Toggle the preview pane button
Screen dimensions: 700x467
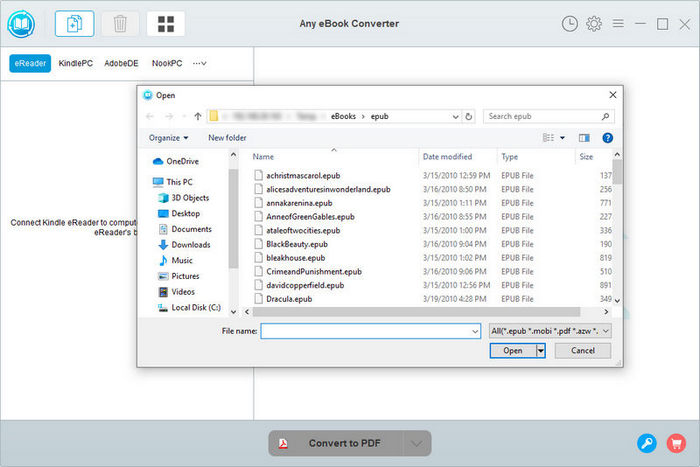pos(584,137)
